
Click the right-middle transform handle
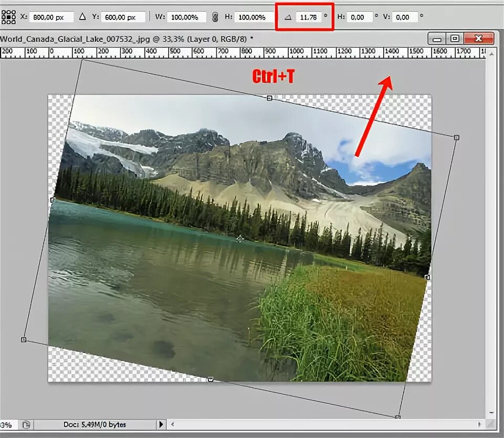[427, 277]
